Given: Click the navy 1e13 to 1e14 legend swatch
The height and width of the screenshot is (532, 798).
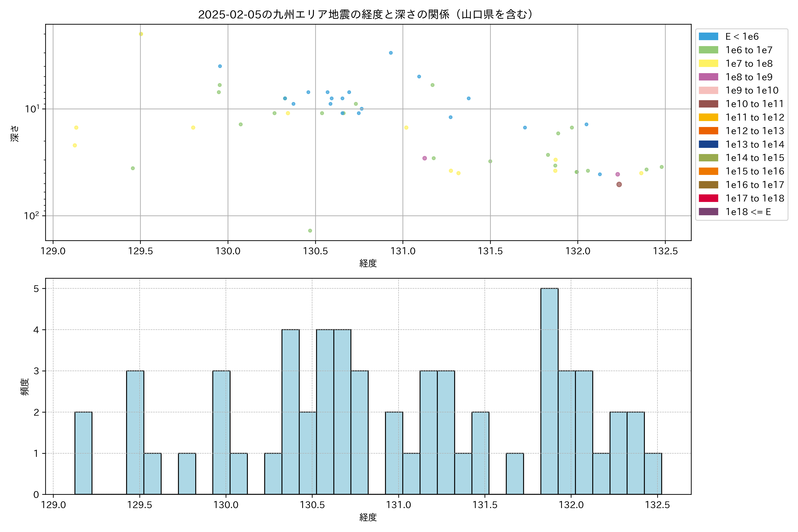Looking at the screenshot, I should point(708,145).
